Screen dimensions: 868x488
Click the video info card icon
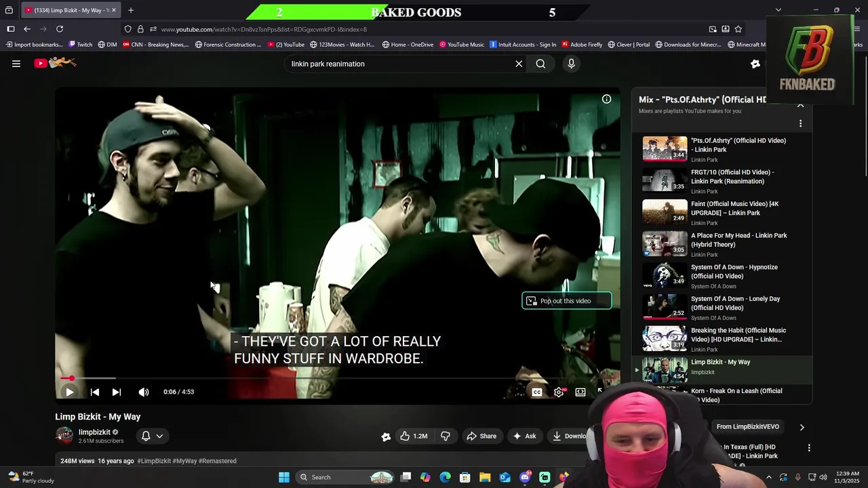coord(606,99)
